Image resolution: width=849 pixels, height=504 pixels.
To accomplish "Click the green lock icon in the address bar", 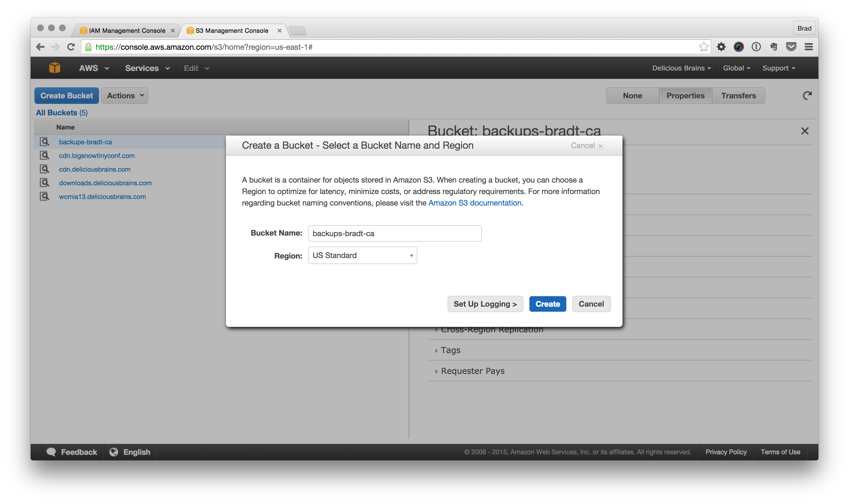I will [88, 47].
